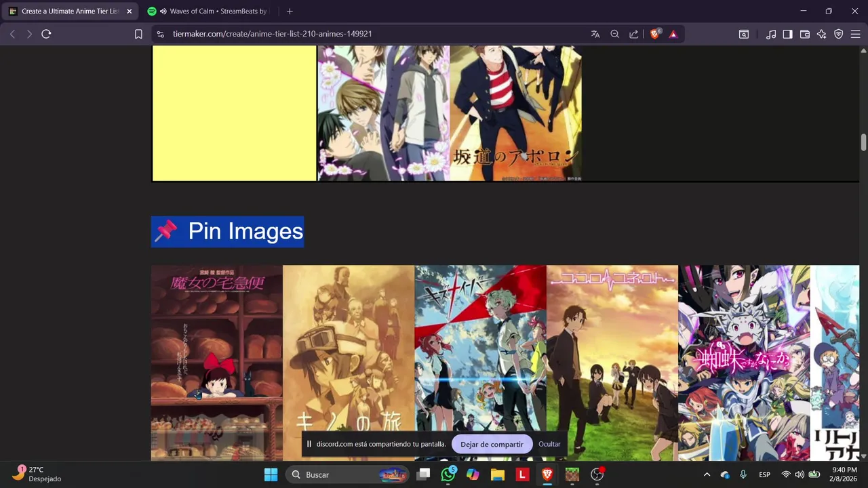This screenshot has width=868, height=488.
Task: Open the Brave Wallet icon
Action: click(805, 34)
